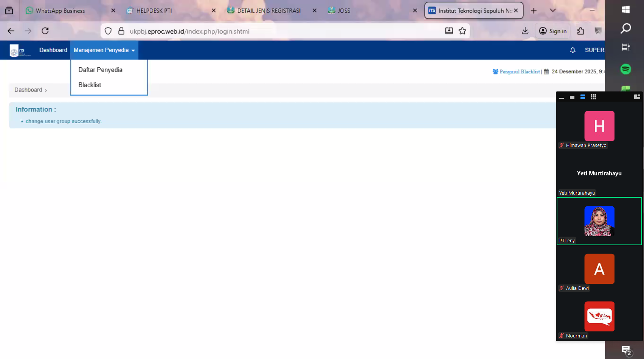Click the Dashboard breadcrumb link

pyautogui.click(x=28, y=90)
